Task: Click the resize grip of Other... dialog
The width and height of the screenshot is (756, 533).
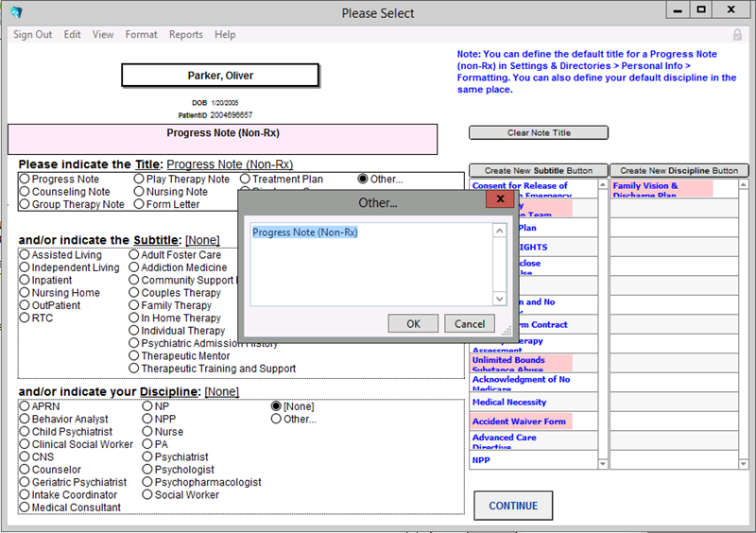Action: tap(507, 332)
